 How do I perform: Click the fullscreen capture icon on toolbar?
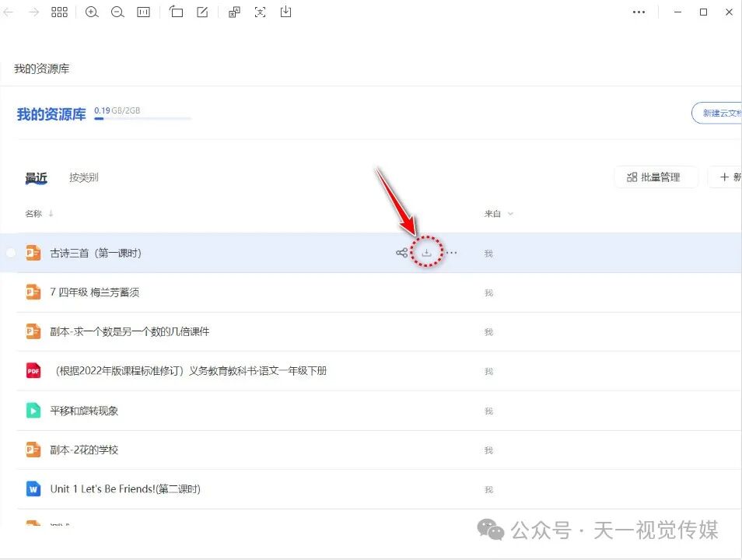pyautogui.click(x=260, y=12)
